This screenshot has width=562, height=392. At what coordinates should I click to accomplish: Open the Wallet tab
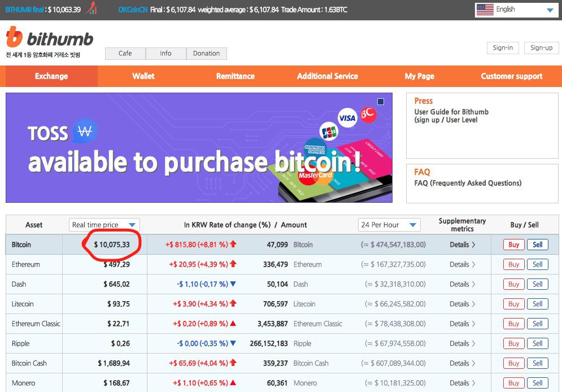coord(143,76)
